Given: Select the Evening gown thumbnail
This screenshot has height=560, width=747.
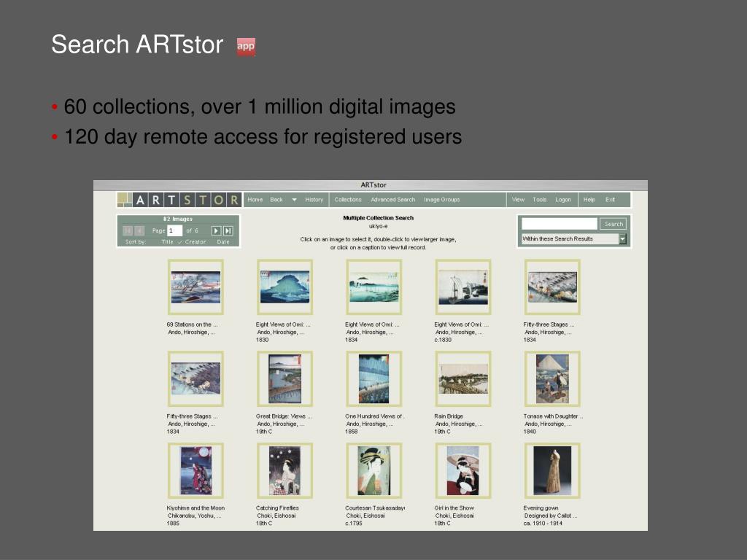Looking at the screenshot, I should 552,471.
